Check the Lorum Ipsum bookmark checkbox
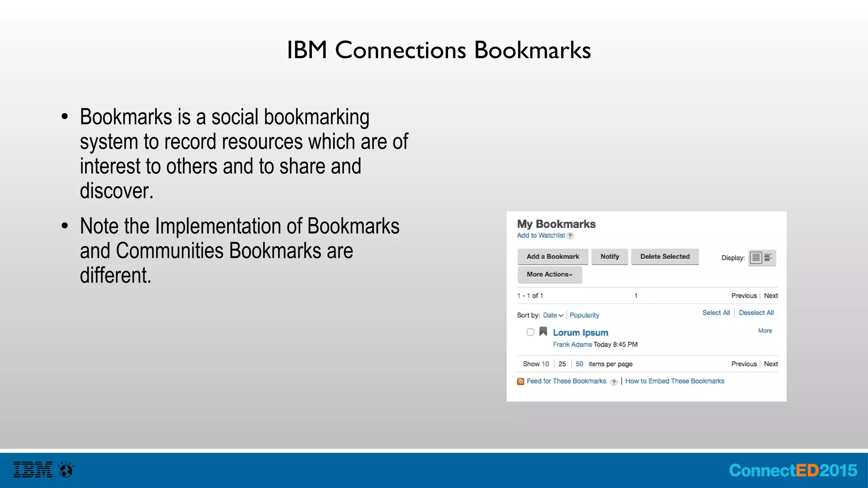The image size is (868, 488). tap(530, 332)
